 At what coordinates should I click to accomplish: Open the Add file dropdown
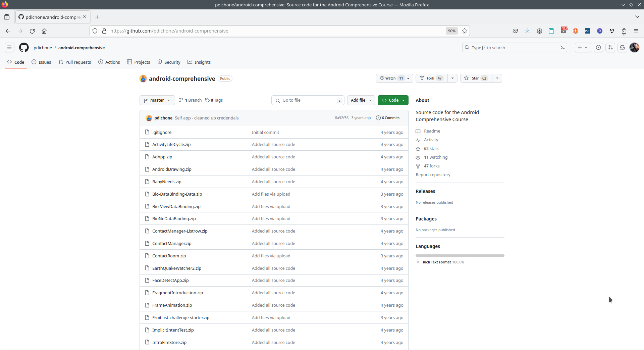coord(361,100)
